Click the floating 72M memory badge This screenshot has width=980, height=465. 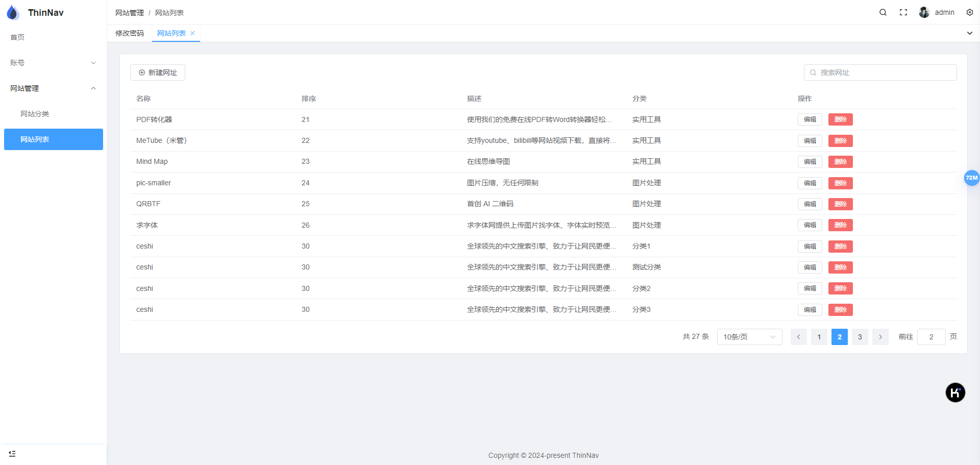coord(972,178)
